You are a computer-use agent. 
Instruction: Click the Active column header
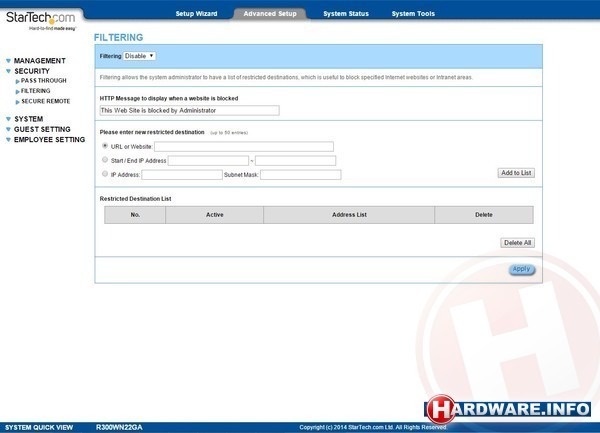tap(215, 215)
